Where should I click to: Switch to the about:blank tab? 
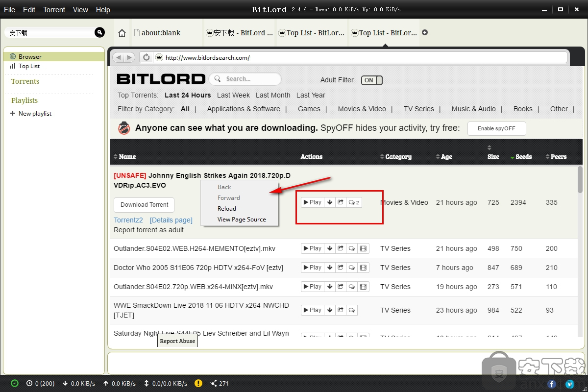tap(166, 33)
